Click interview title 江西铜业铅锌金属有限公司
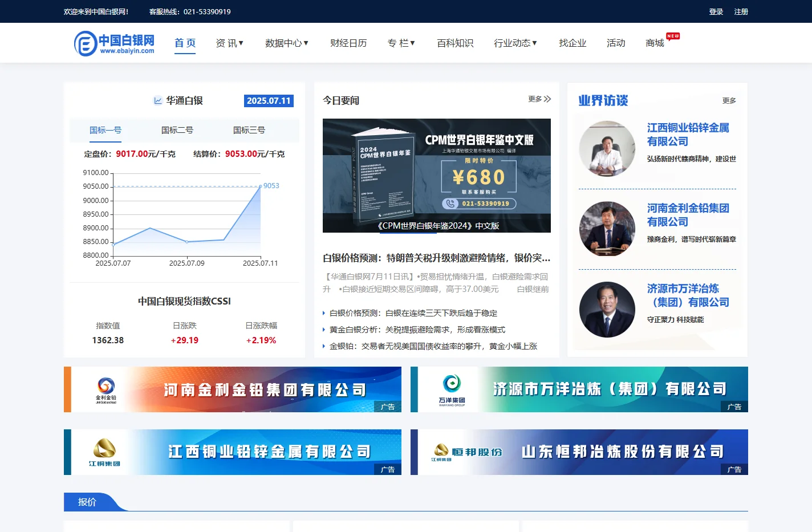The image size is (812, 532). tap(688, 135)
